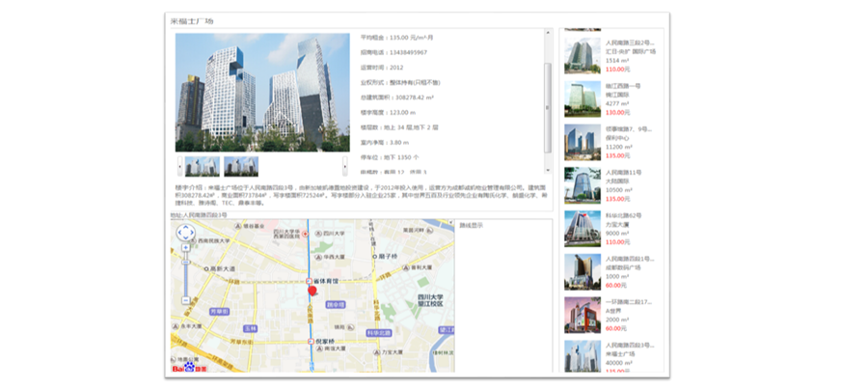Select the second building photo thumbnail
The width and height of the screenshot is (868, 390).
[x=241, y=166]
